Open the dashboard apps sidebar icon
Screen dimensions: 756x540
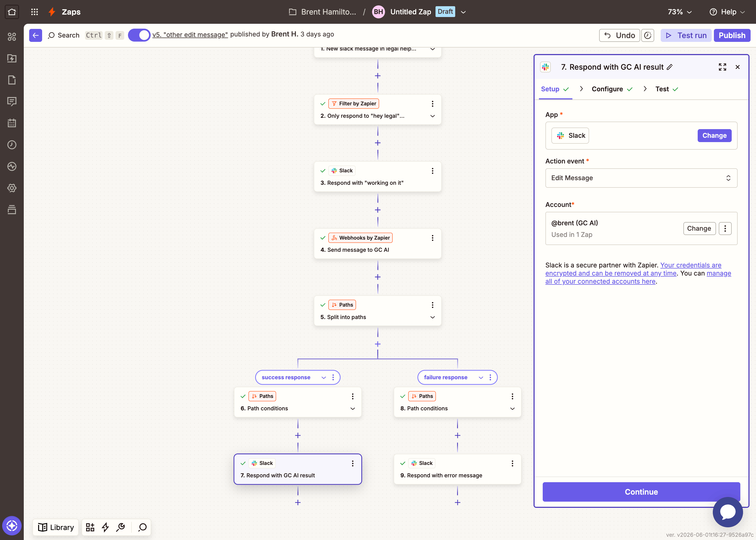click(12, 36)
